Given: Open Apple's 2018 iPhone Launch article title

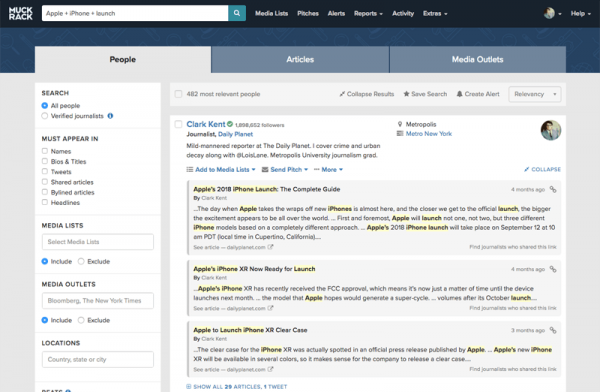Looking at the screenshot, I should click(267, 189).
